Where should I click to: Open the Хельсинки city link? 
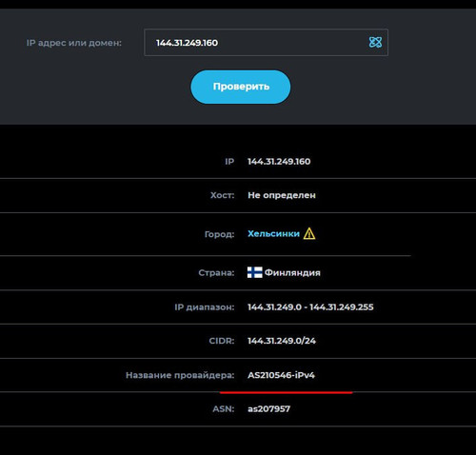[x=273, y=233]
